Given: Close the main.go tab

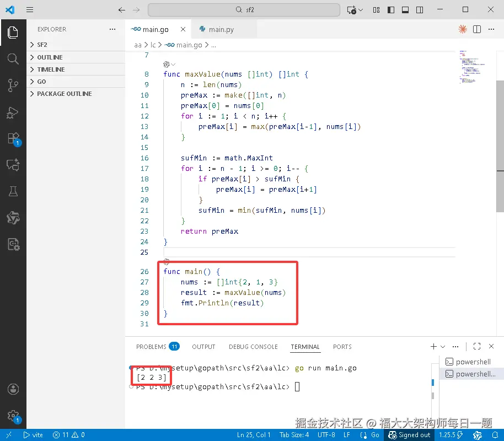Looking at the screenshot, I should [x=183, y=29].
